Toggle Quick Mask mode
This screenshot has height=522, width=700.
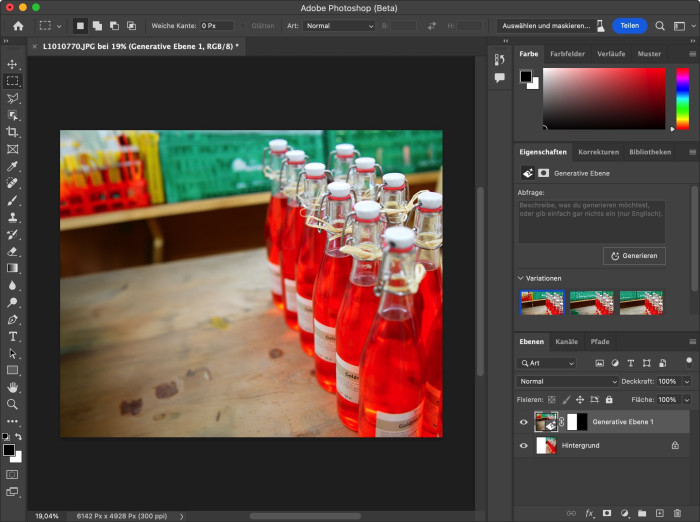click(12, 475)
